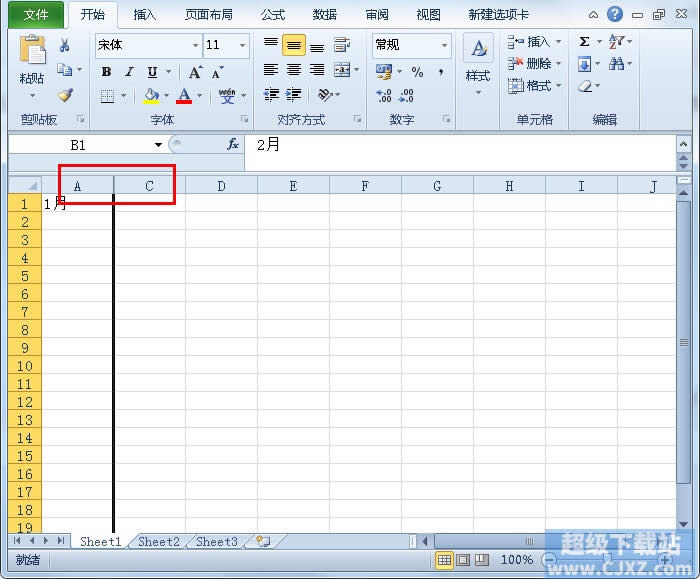Screen dimensions: 700x579
Task: Click the Insert (插入) cells button
Action: pos(533,42)
